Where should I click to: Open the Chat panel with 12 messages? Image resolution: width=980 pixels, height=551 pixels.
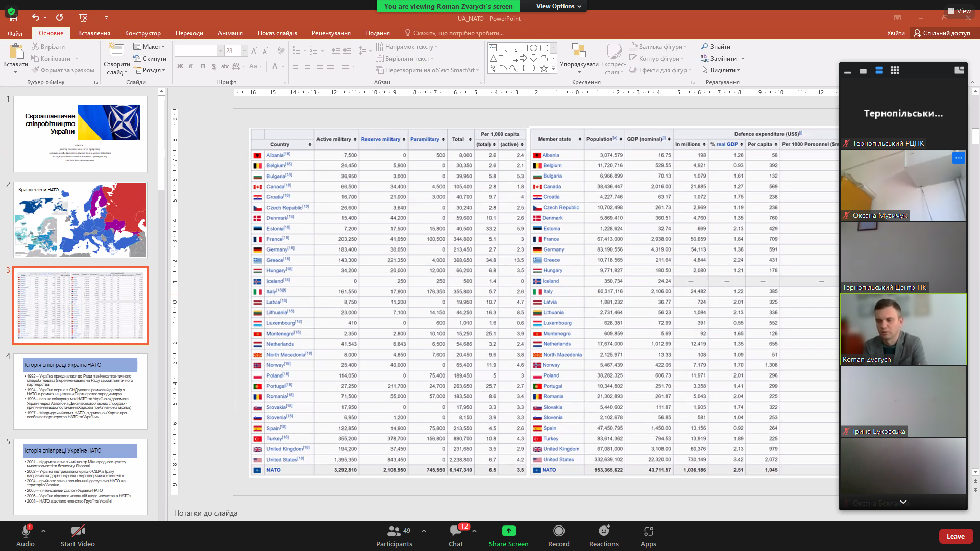click(x=456, y=536)
